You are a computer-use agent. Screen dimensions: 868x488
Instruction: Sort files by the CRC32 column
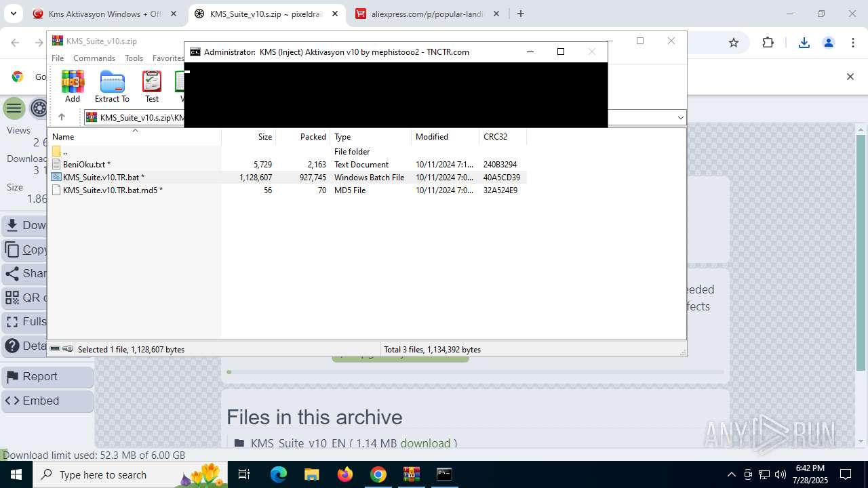pos(502,137)
